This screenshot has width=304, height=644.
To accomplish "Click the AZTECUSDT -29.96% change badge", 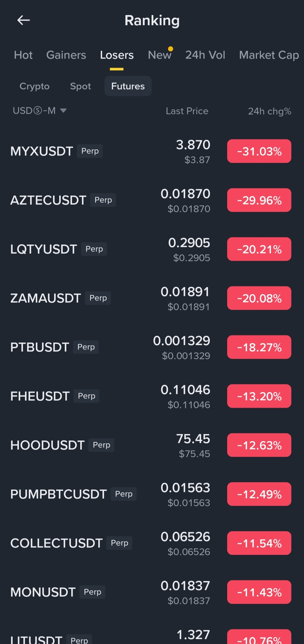I will 259,200.
